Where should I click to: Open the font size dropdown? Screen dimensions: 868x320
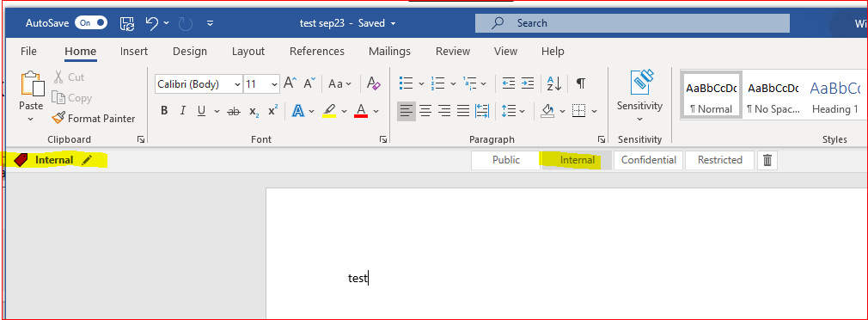coord(274,84)
